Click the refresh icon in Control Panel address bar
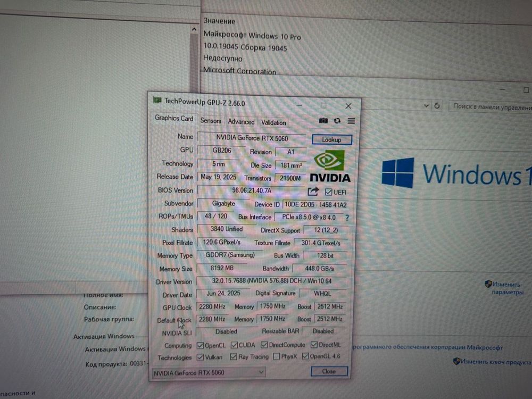The image size is (532, 399). click(x=437, y=106)
